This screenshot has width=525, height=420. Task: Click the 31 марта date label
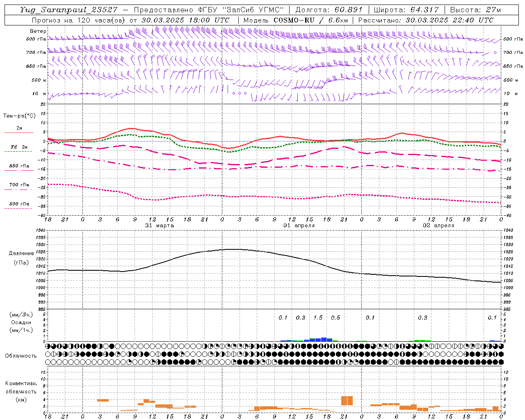pos(160,226)
